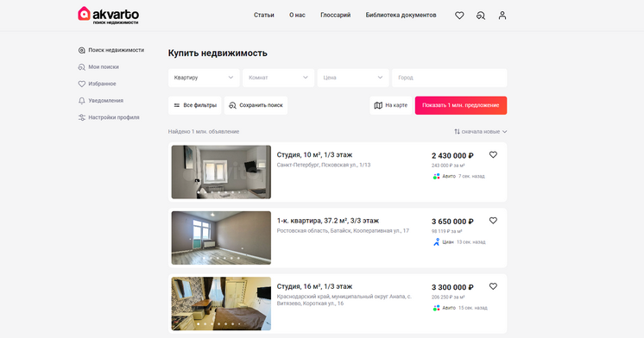Open 'Студия, 10 м², 1/3 этаж' listing title
Viewport: 644px width, 338px height.
pyautogui.click(x=314, y=155)
